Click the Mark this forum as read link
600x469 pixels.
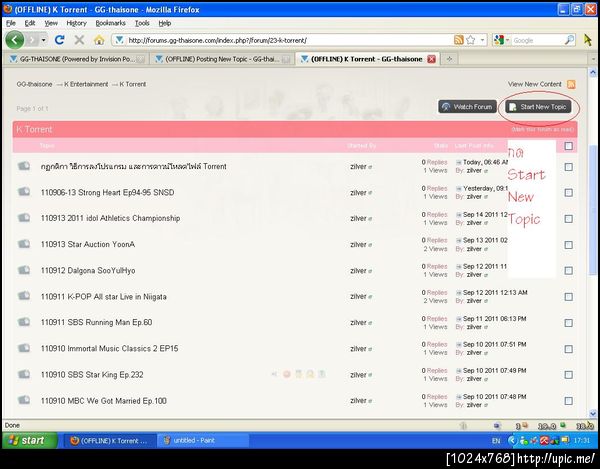(543, 129)
